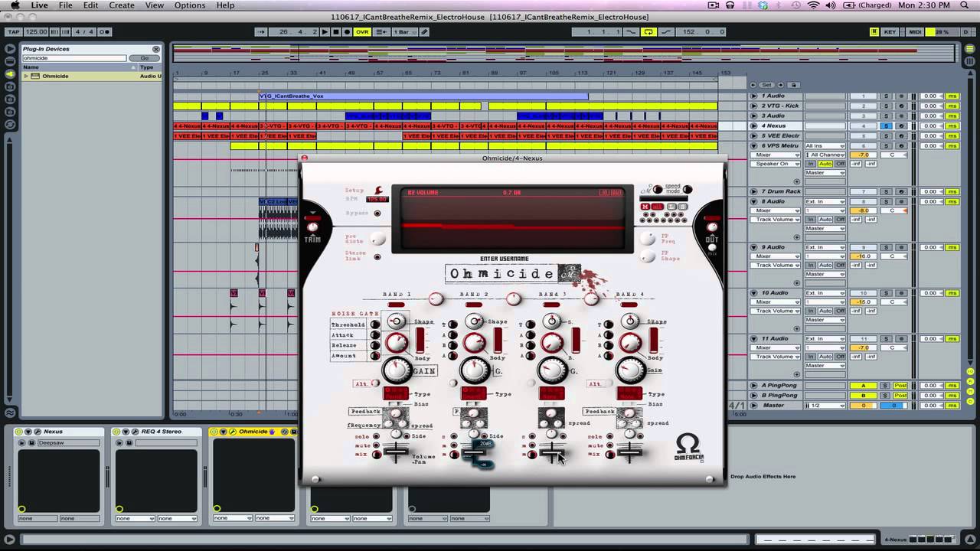Open the Speaker On dropdown on track 6
980x551 pixels.
click(775, 164)
